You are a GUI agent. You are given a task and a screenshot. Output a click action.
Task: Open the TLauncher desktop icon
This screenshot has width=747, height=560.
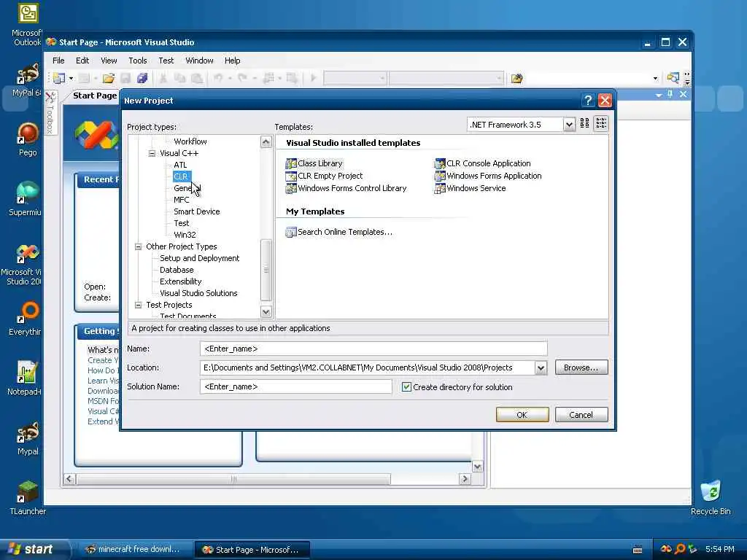click(28, 498)
